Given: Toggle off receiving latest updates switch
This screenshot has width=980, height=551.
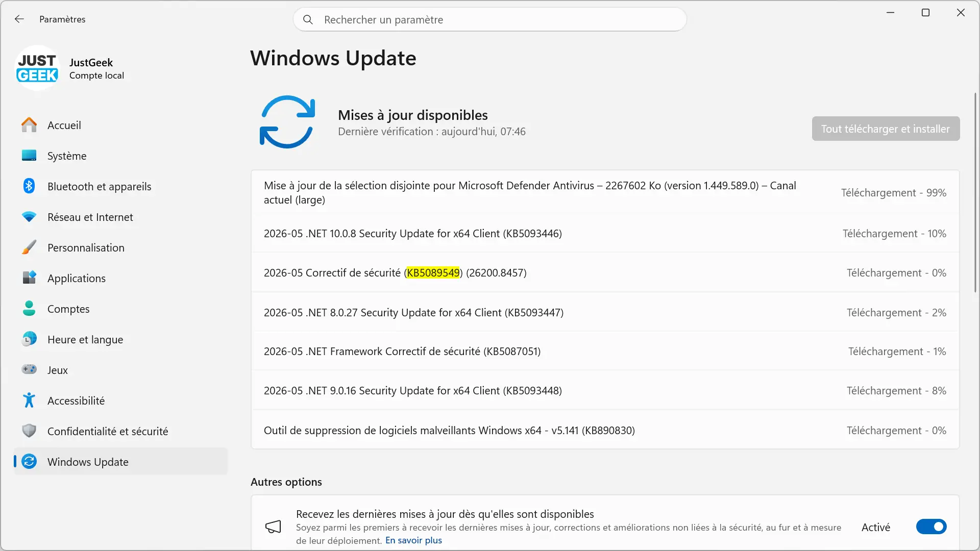Looking at the screenshot, I should point(931,527).
